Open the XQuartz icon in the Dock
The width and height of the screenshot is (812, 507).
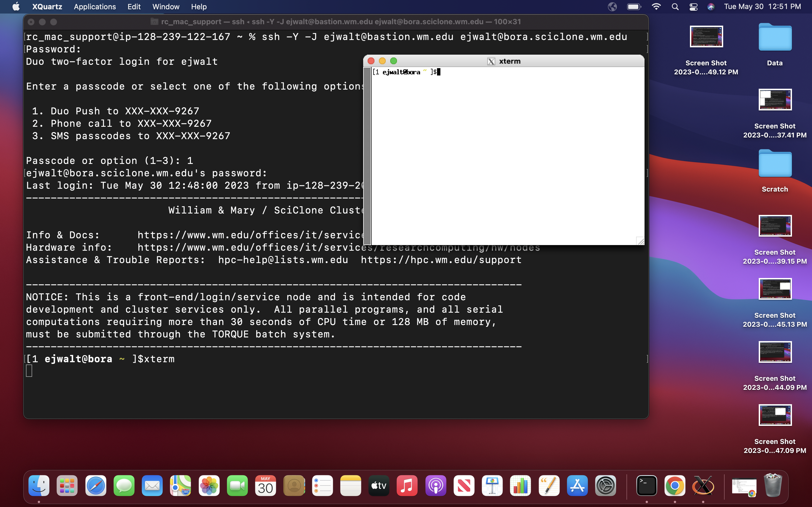click(x=703, y=486)
